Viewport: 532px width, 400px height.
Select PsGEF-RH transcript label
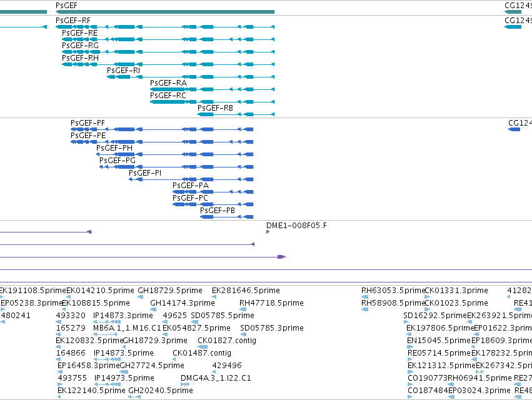click(x=80, y=58)
